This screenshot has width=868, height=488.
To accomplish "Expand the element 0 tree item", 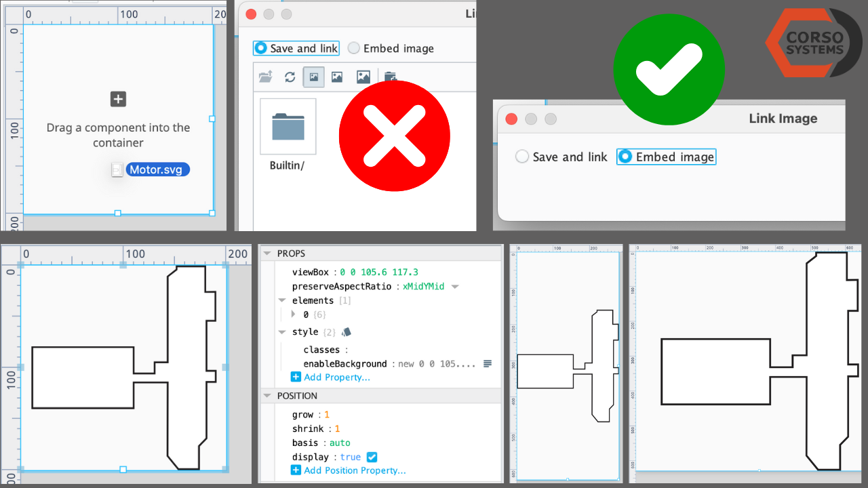I will [292, 314].
